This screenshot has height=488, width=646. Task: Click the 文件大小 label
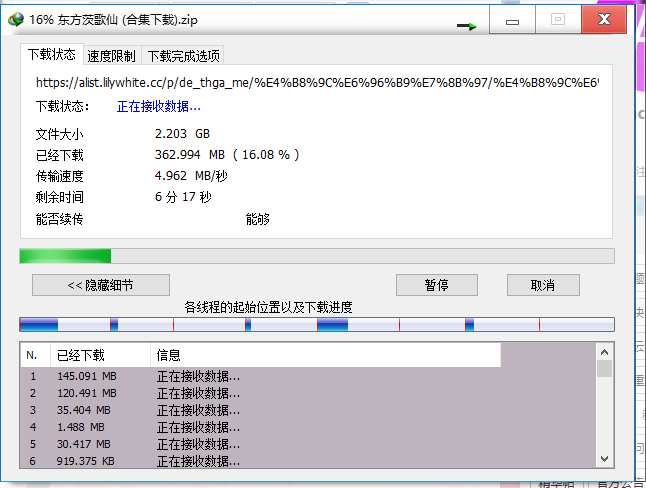click(x=60, y=134)
